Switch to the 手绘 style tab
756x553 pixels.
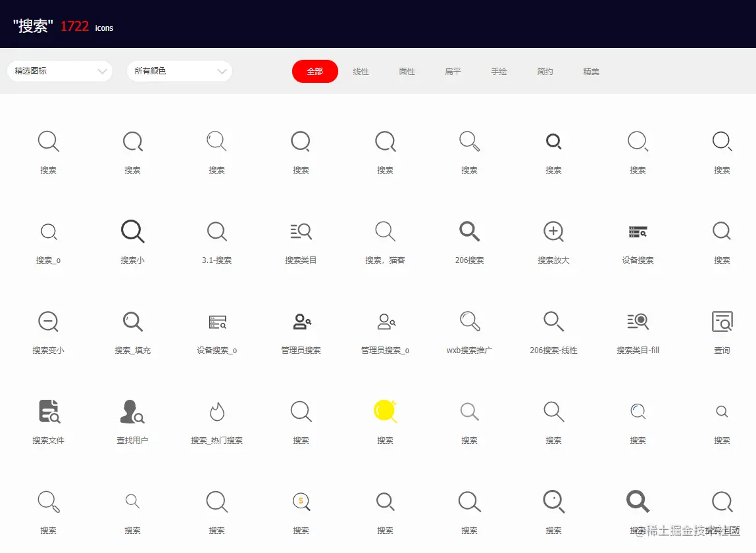coord(499,71)
